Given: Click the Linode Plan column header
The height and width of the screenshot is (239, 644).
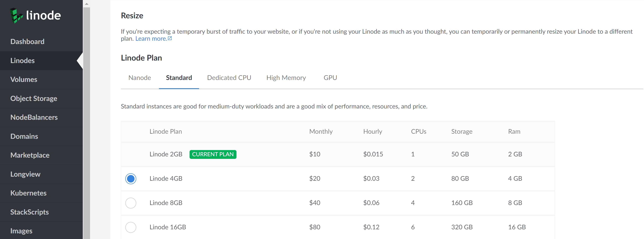Looking at the screenshot, I should click(166, 131).
